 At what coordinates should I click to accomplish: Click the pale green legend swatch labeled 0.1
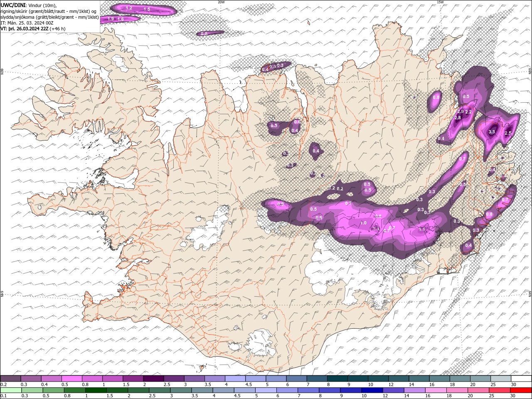10,390
